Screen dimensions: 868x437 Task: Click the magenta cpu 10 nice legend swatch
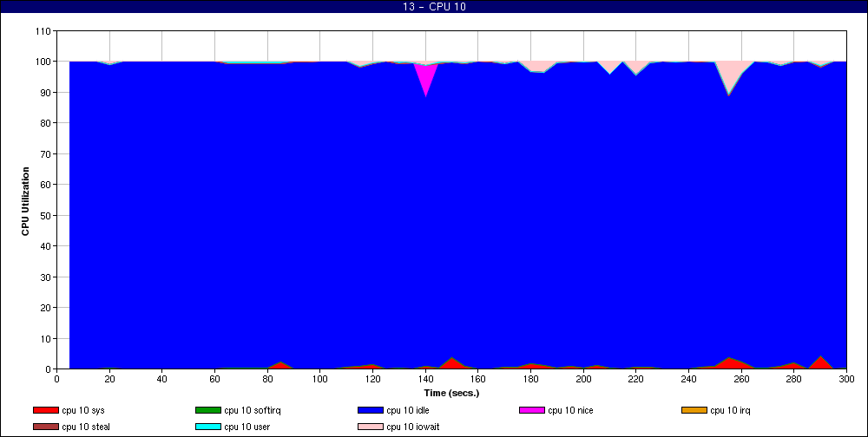pyautogui.click(x=532, y=410)
